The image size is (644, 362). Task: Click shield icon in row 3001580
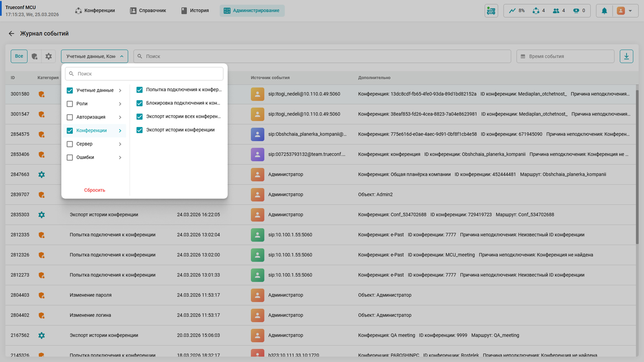pos(42,94)
